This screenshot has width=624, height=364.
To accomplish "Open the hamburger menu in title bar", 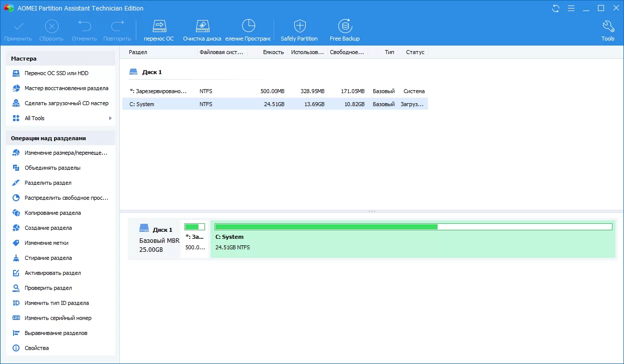I will click(x=571, y=9).
